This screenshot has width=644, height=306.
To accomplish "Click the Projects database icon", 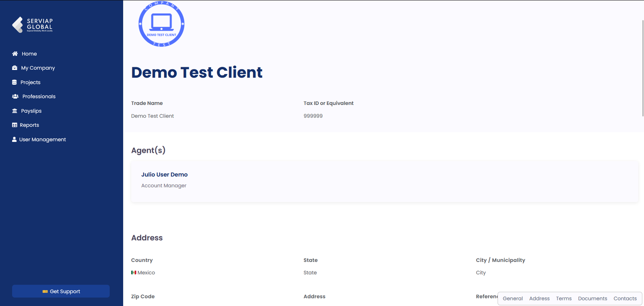I will click(14, 82).
